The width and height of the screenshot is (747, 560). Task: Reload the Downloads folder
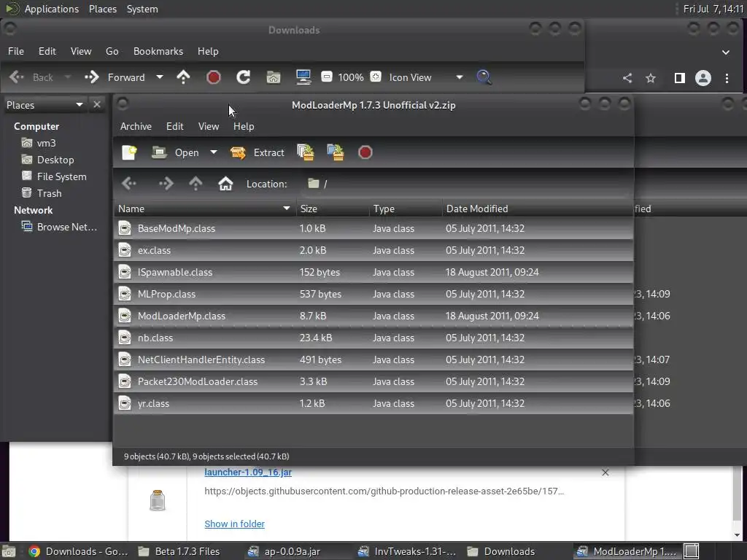244,77
